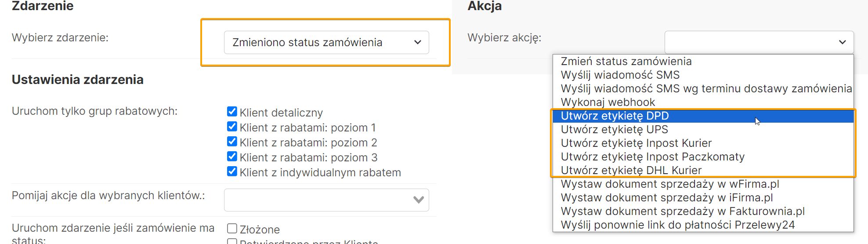Pick 'Wyślij wiadomość SMS wg terminu dostawy zamówienia'

tap(706, 89)
